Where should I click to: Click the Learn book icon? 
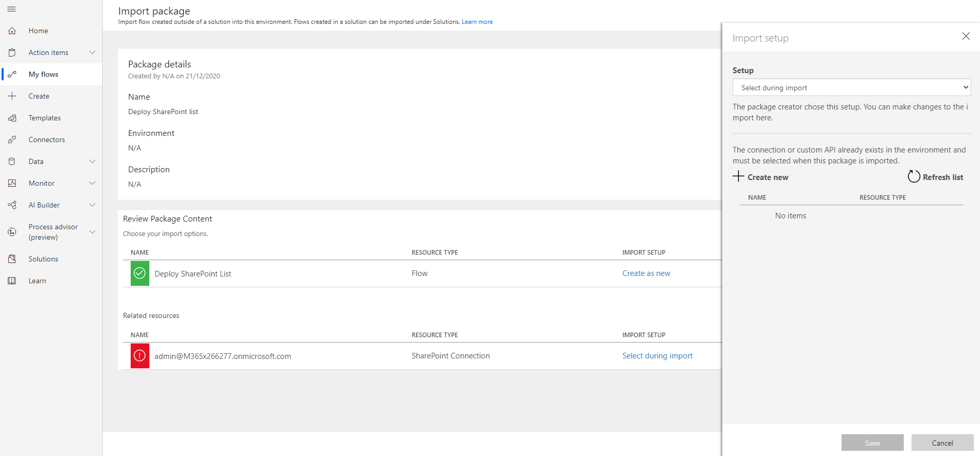coord(12,281)
